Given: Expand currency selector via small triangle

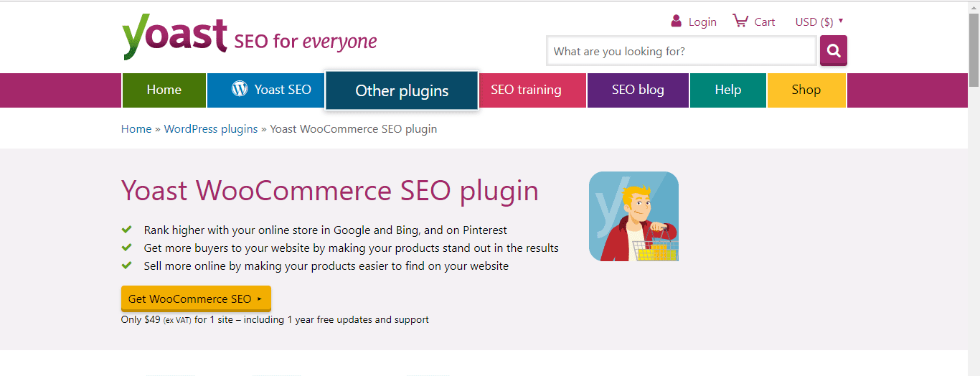Looking at the screenshot, I should tap(841, 21).
